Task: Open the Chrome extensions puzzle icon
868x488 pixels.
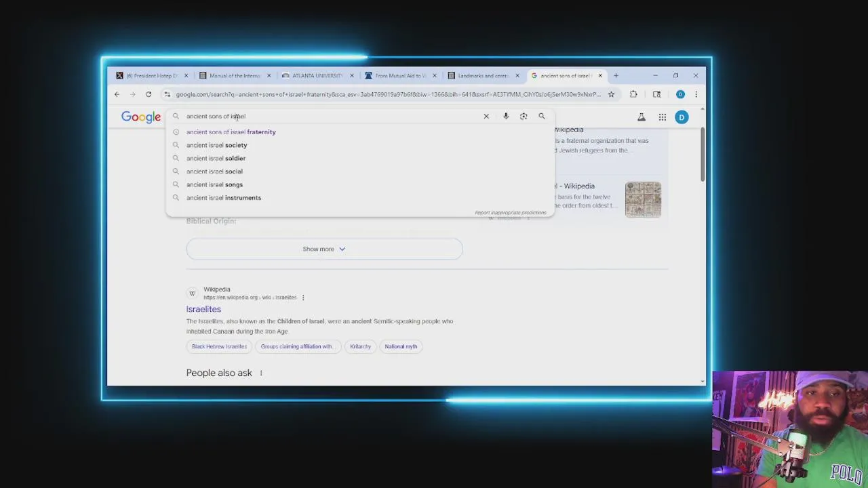Action: coord(633,94)
